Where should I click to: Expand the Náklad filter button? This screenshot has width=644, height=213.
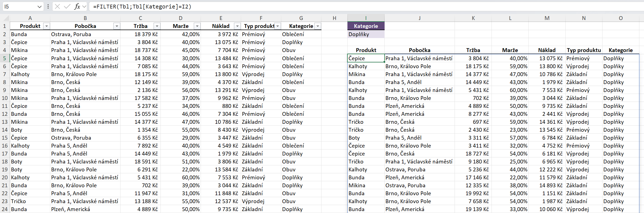[x=237, y=26]
